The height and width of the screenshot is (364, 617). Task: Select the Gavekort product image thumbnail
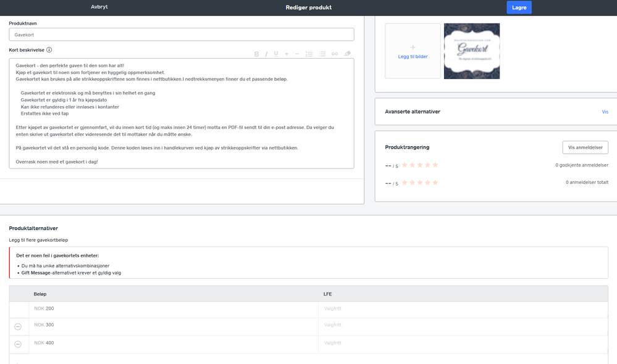coord(472,51)
